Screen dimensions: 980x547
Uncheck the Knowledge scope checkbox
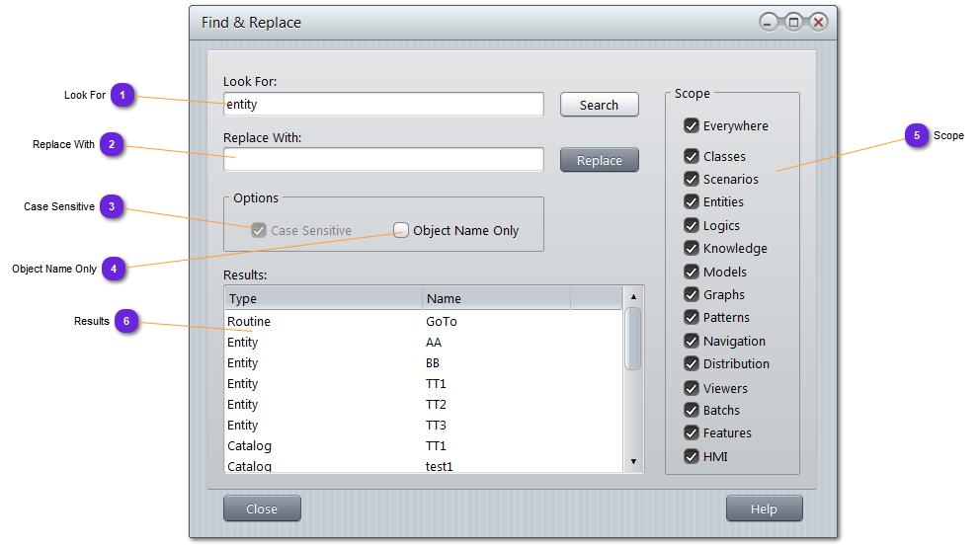coord(692,249)
